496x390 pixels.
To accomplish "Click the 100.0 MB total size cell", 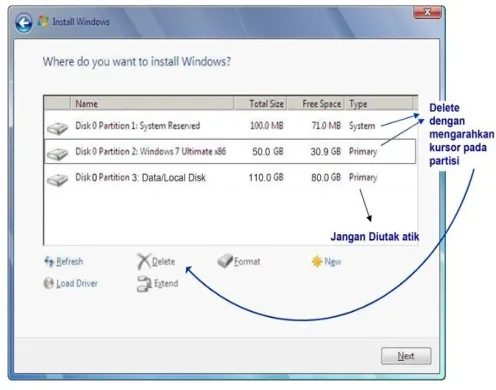I will (x=267, y=126).
